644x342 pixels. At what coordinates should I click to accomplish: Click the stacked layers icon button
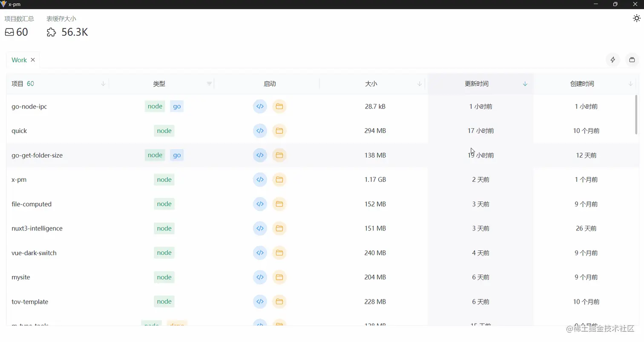632,60
